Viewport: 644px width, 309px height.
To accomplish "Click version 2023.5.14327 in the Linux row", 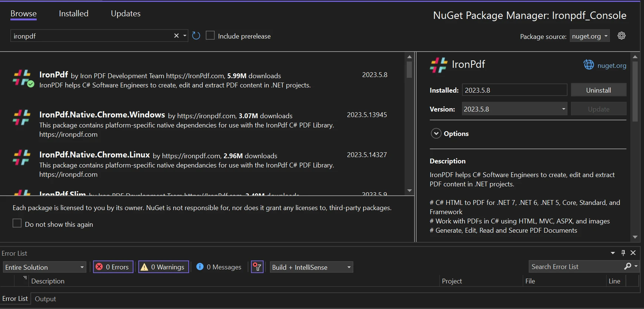I will click(367, 155).
